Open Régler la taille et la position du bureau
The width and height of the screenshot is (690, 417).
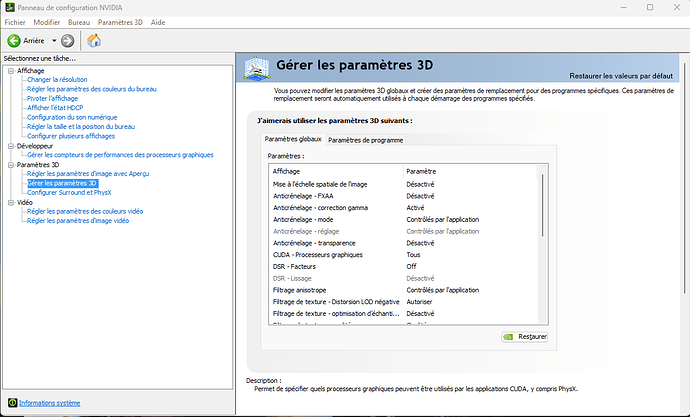(x=81, y=127)
